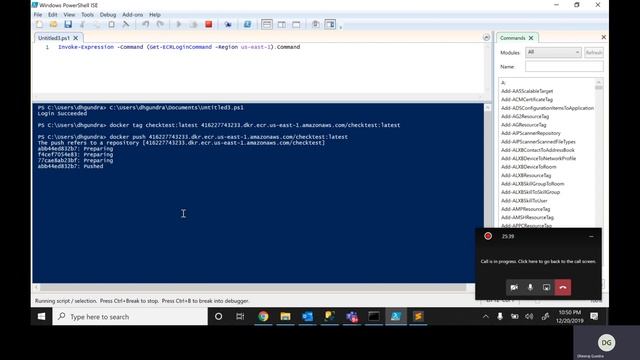The width and height of the screenshot is (640, 360).
Task: Minimize the call popup window
Action: point(591,236)
